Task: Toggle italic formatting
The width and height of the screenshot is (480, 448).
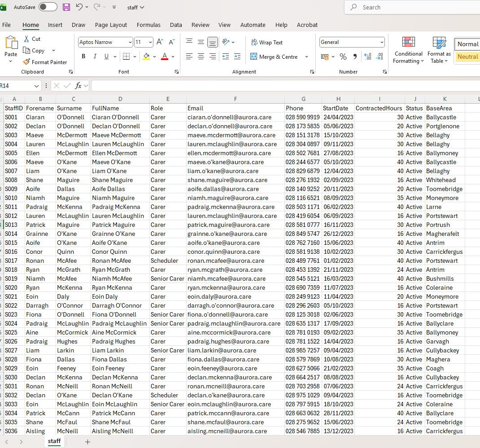Action: pos(94,57)
